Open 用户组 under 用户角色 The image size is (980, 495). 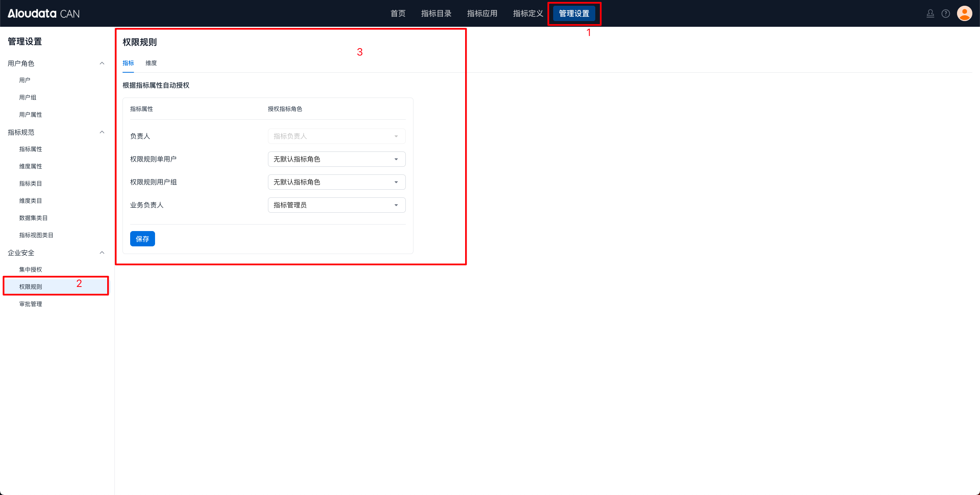click(x=28, y=97)
